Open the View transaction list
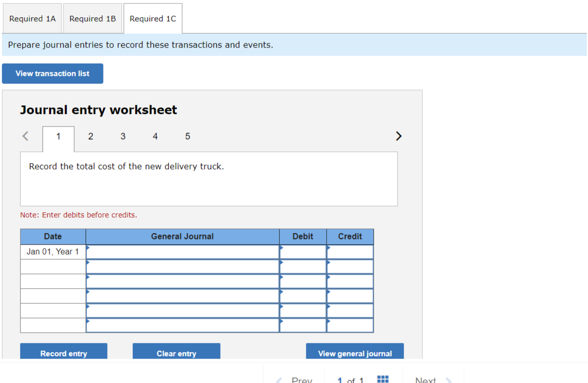The image size is (588, 383). [x=52, y=73]
